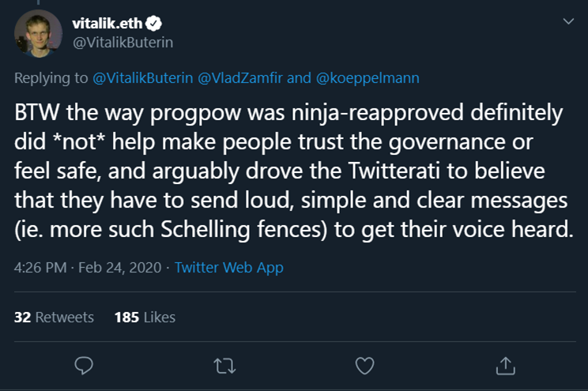Open the @koeppelmann mention link
The image size is (588, 391).
pyautogui.click(x=367, y=78)
